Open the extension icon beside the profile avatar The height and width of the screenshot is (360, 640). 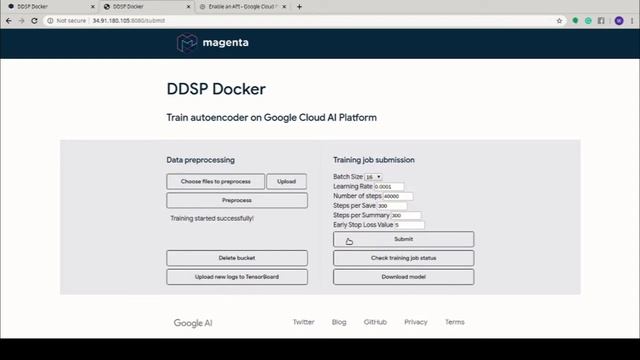click(x=601, y=20)
